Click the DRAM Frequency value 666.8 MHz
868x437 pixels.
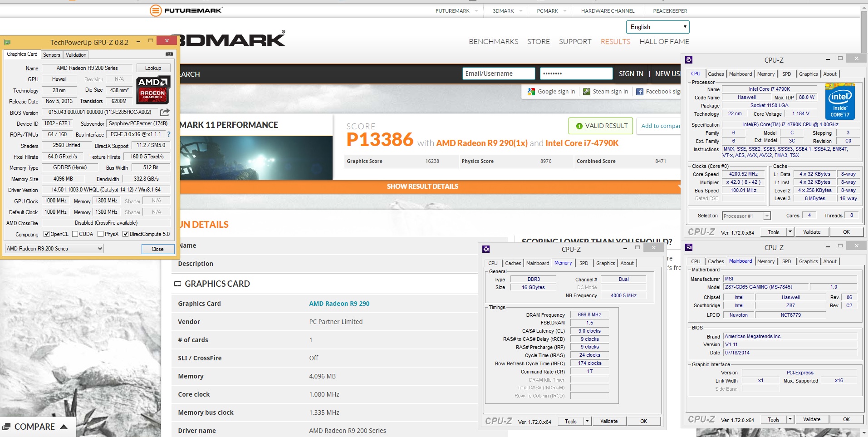589,314
